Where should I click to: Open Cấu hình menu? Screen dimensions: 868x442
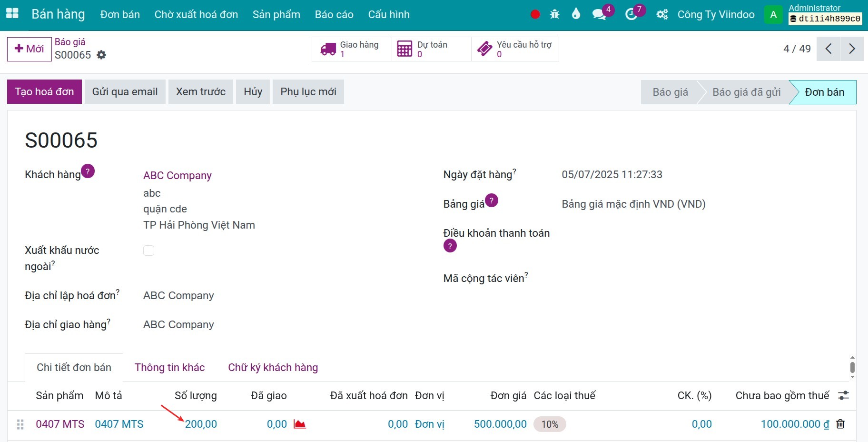(389, 14)
